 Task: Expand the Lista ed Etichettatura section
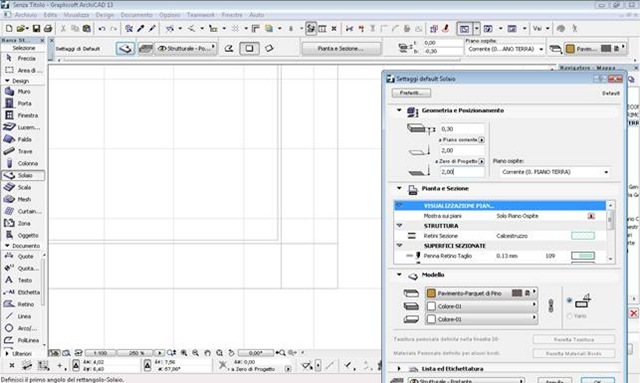tap(399, 368)
